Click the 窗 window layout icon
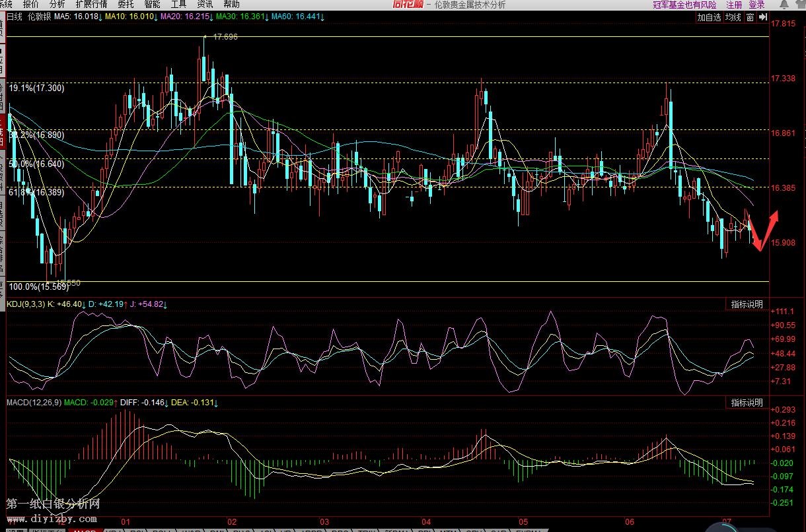The image size is (806, 532). pyautogui.click(x=751, y=17)
